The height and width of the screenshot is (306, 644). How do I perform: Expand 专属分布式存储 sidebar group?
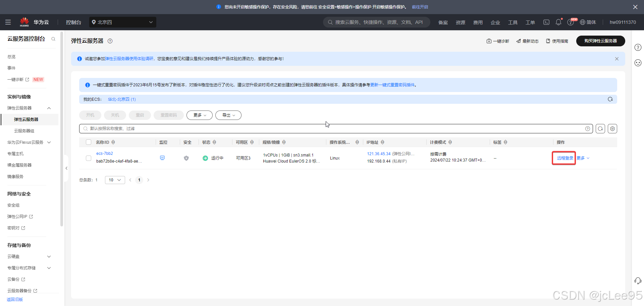tap(49, 268)
